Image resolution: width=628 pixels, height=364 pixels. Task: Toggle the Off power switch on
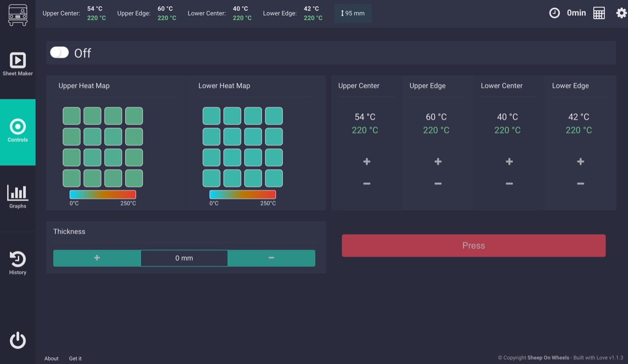coord(59,52)
